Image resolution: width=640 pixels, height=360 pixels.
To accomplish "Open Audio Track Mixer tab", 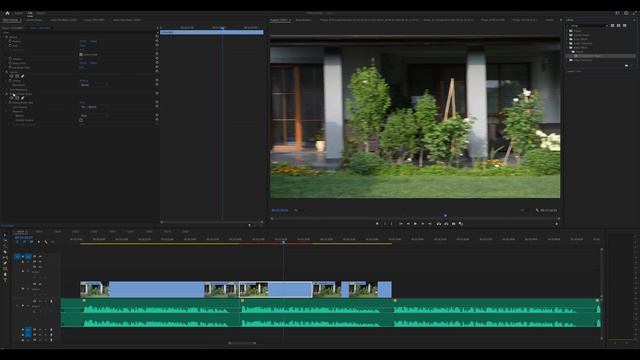I will point(127,20).
